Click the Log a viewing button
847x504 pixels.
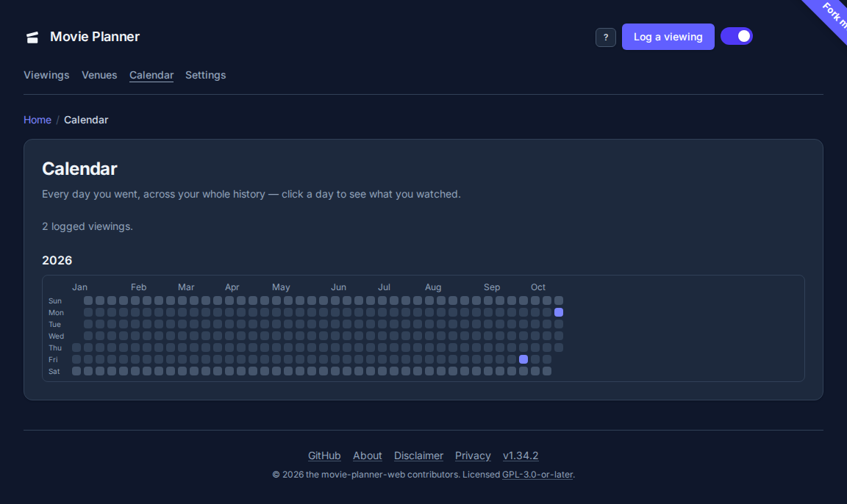(x=668, y=37)
